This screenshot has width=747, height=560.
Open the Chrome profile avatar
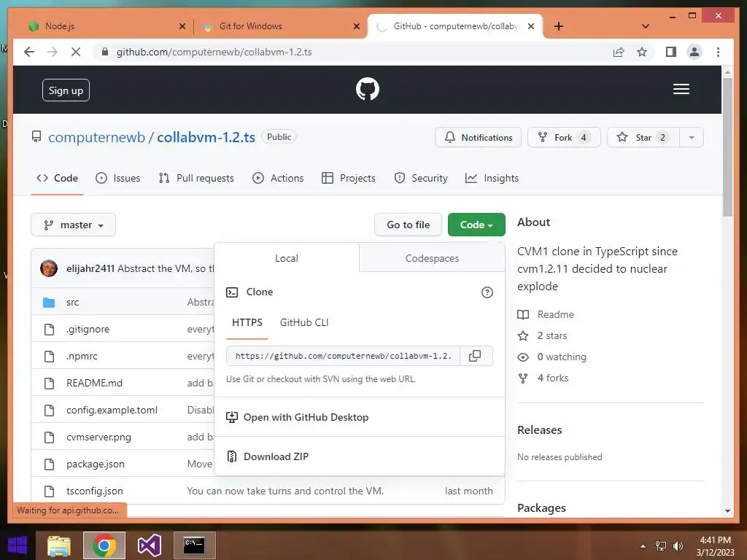(694, 52)
